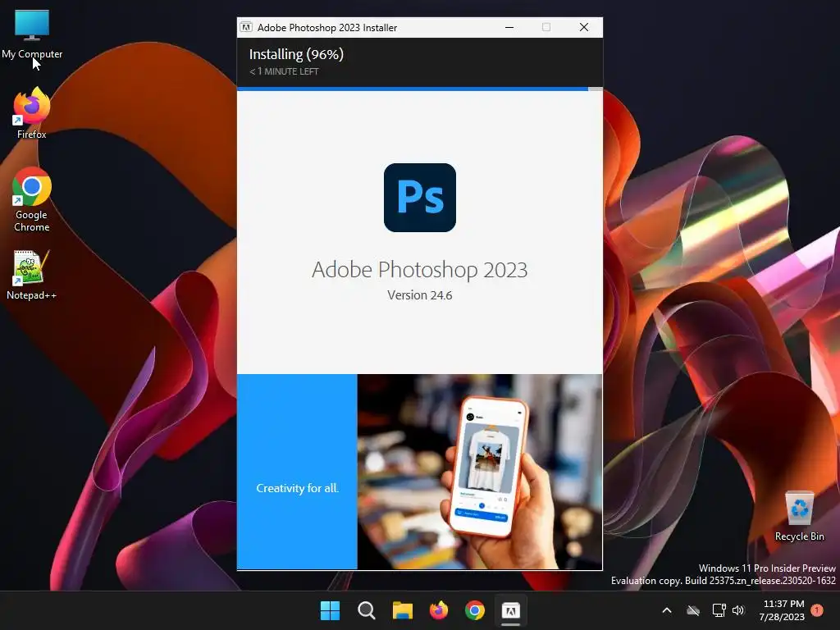Open taskbar Search

click(x=367, y=610)
